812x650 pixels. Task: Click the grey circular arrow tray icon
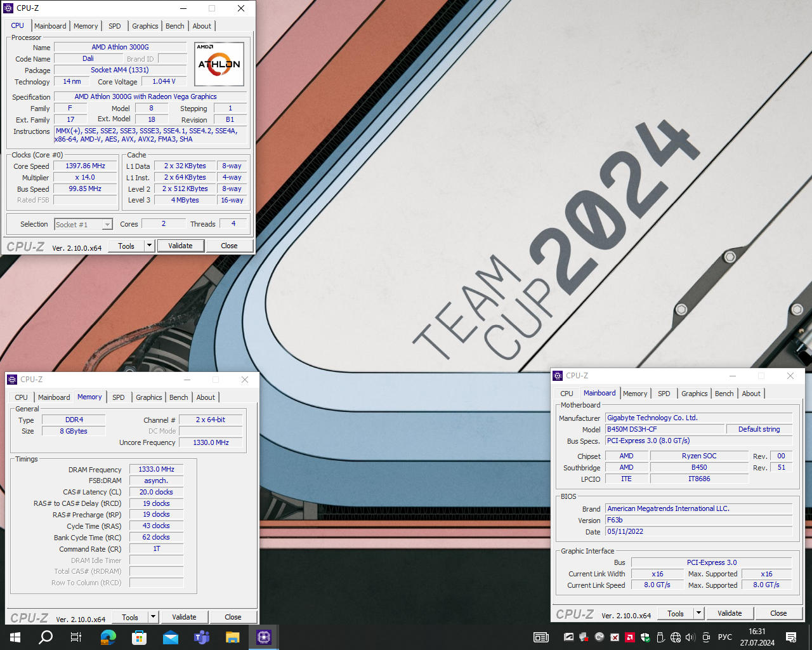(599, 637)
